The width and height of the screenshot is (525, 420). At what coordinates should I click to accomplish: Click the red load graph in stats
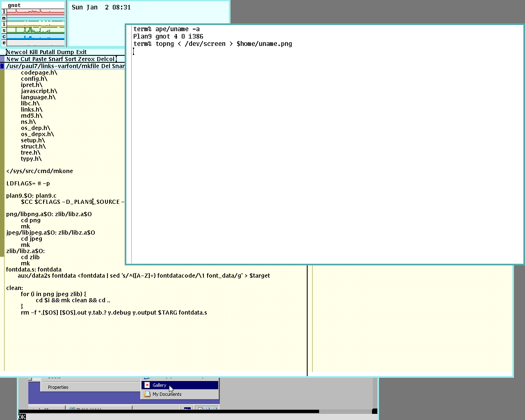[x=35, y=11]
